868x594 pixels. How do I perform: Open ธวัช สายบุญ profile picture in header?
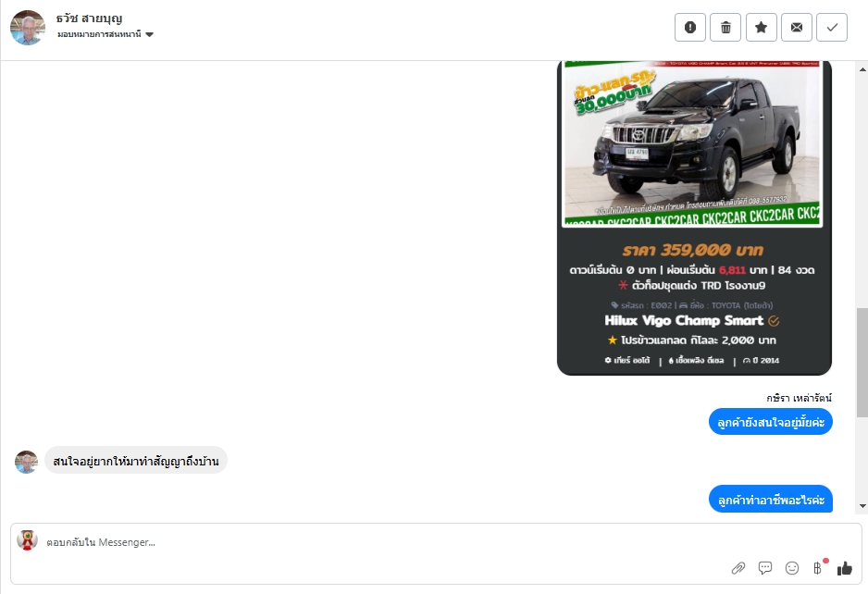[x=27, y=28]
